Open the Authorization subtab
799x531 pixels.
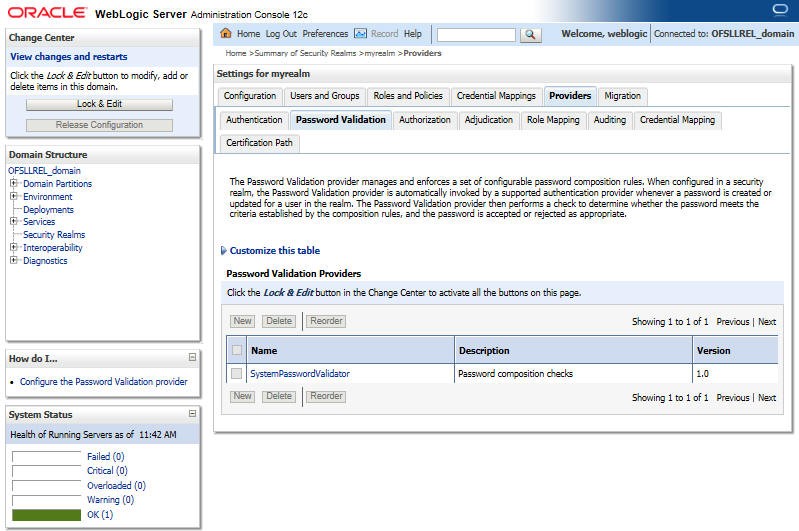point(424,120)
